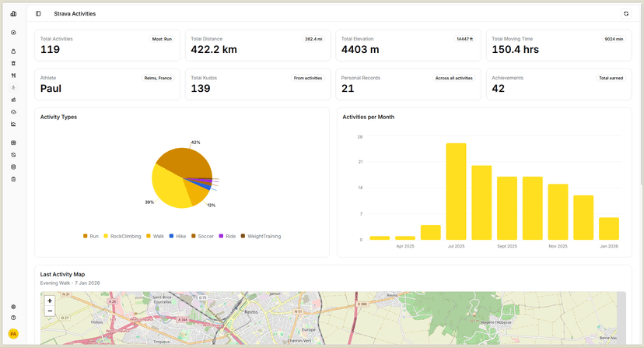644x348 pixels.
Task: Click the '14447 ft' elevation badge
Action: pyautogui.click(x=464, y=39)
